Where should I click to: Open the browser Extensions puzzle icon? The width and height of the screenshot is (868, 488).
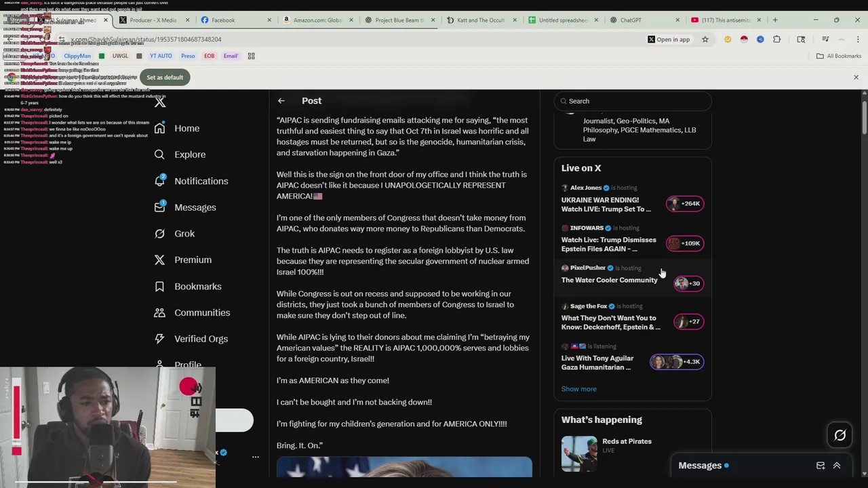[x=776, y=39]
